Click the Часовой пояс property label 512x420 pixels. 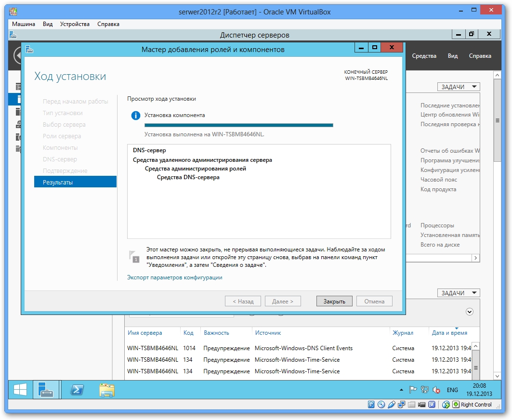pyautogui.click(x=439, y=180)
